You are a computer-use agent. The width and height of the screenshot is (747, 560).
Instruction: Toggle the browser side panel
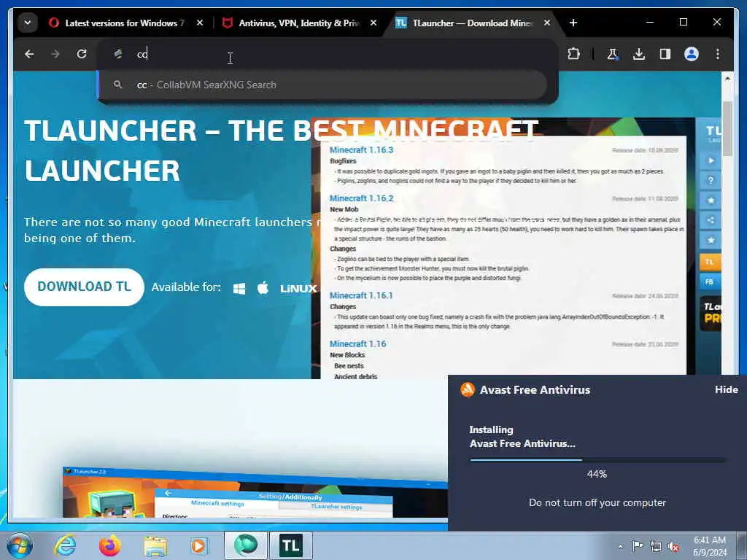[x=665, y=54]
